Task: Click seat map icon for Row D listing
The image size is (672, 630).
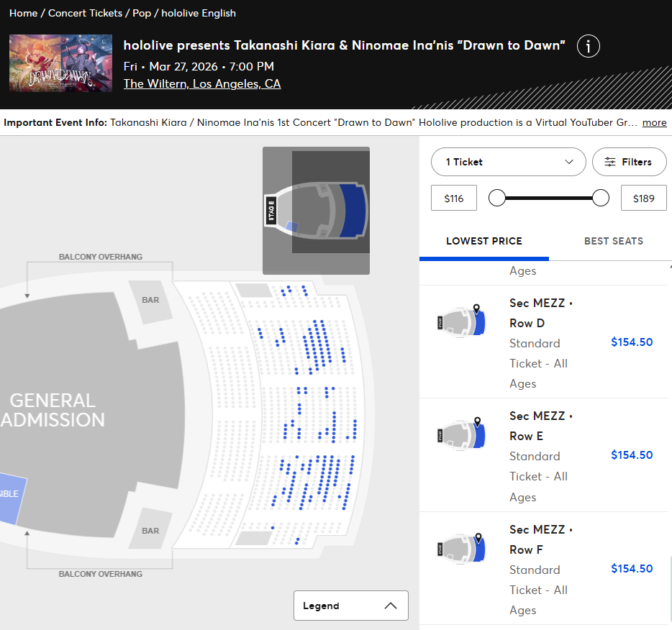Action: 461,322
